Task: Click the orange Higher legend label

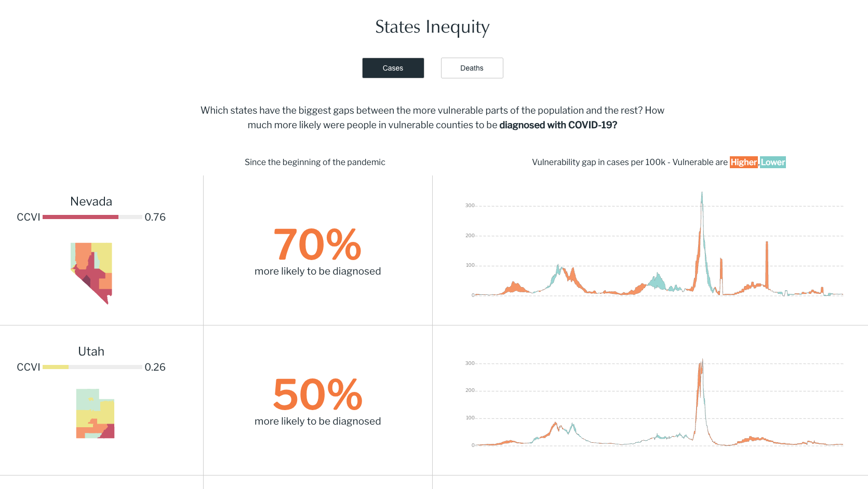Action: coord(743,162)
